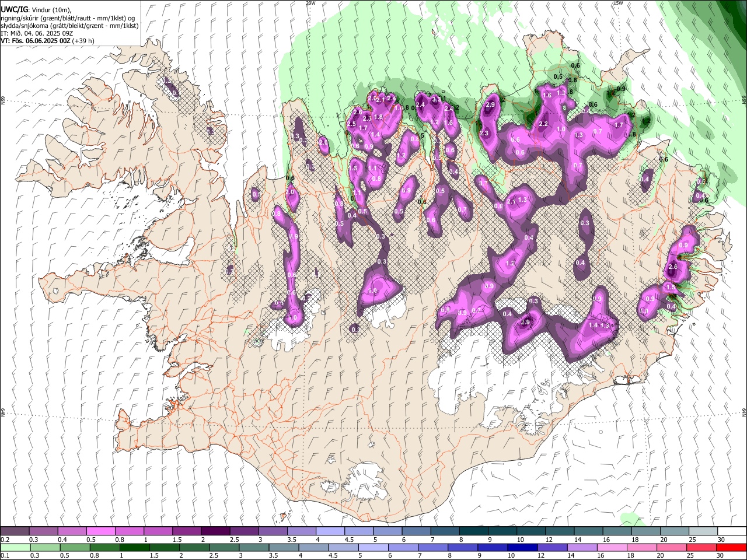Select the palest green 0.1–0.3 rain swatch

(15, 547)
